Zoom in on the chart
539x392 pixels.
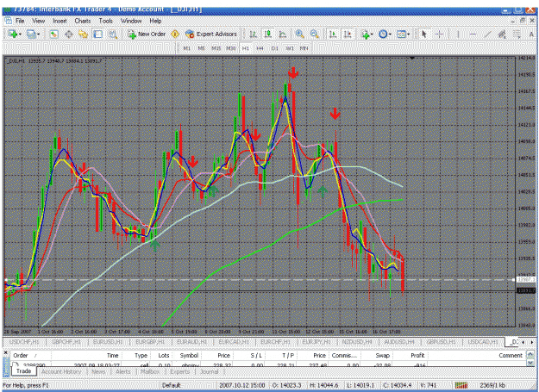coord(300,34)
